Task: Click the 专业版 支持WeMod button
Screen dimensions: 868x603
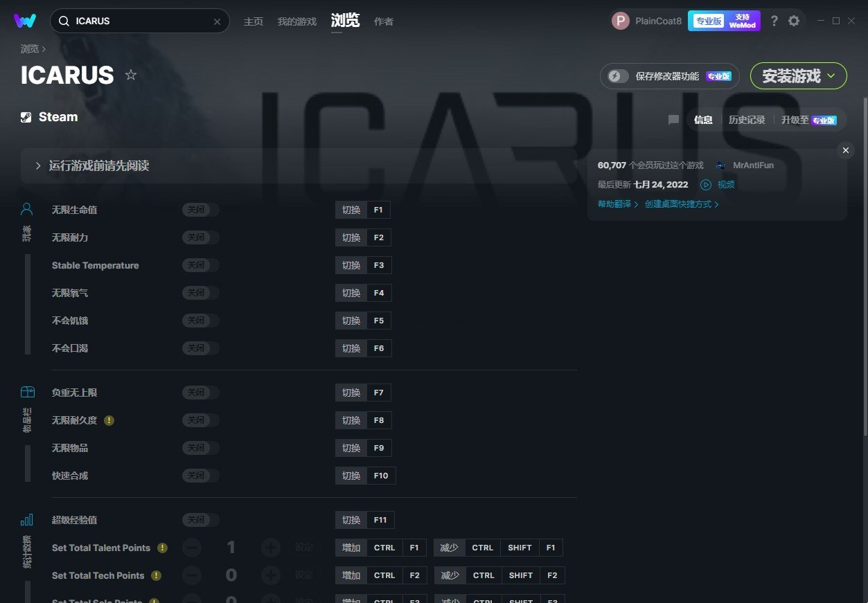Action: [x=724, y=21]
